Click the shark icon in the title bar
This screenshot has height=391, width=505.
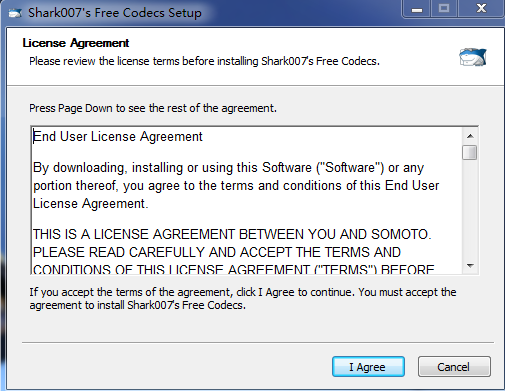point(15,13)
